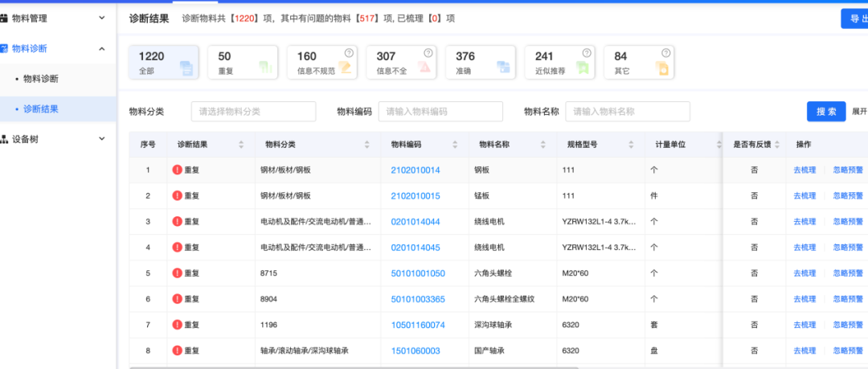Sort by 规格型号 column arrows
868x369 pixels.
tap(631, 145)
